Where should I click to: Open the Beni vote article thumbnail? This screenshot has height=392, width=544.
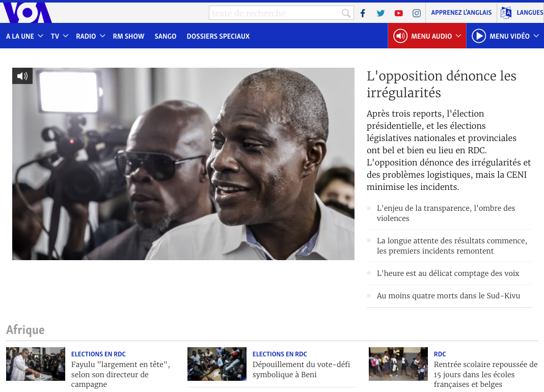(x=216, y=364)
